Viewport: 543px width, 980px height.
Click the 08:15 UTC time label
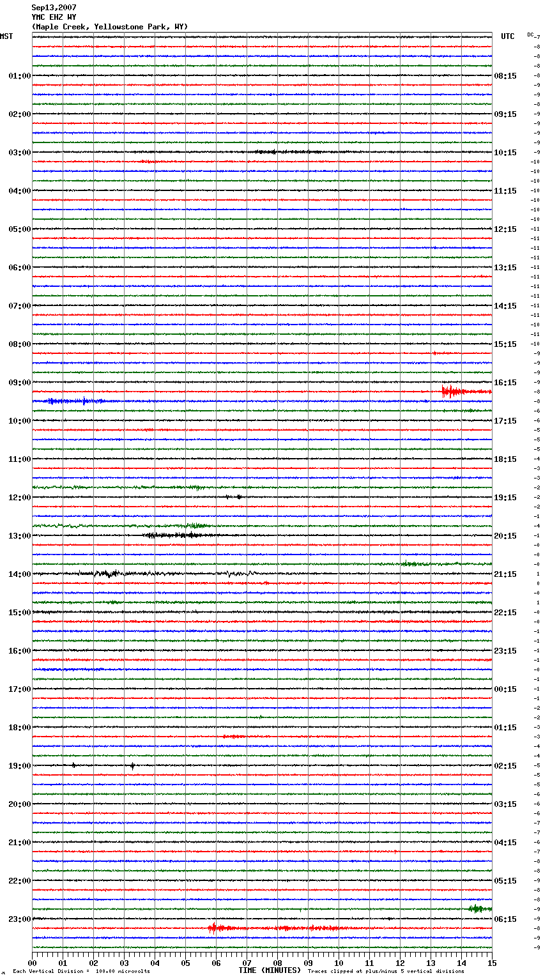[x=505, y=76]
